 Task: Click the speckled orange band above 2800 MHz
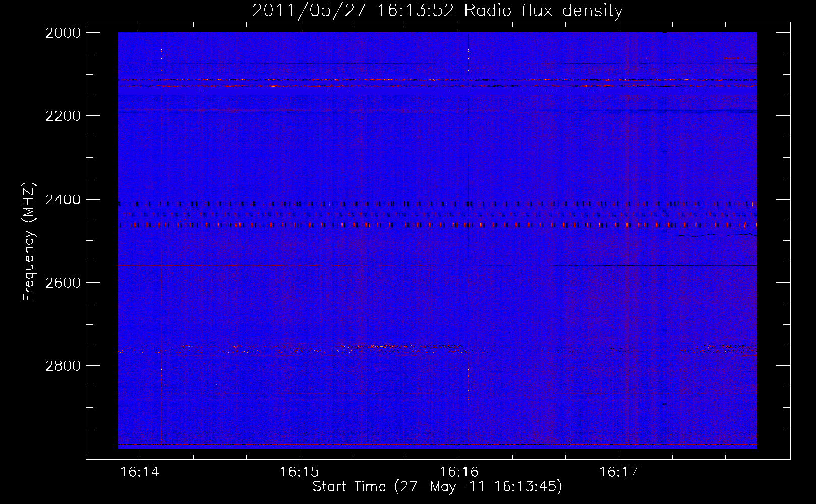[383, 347]
